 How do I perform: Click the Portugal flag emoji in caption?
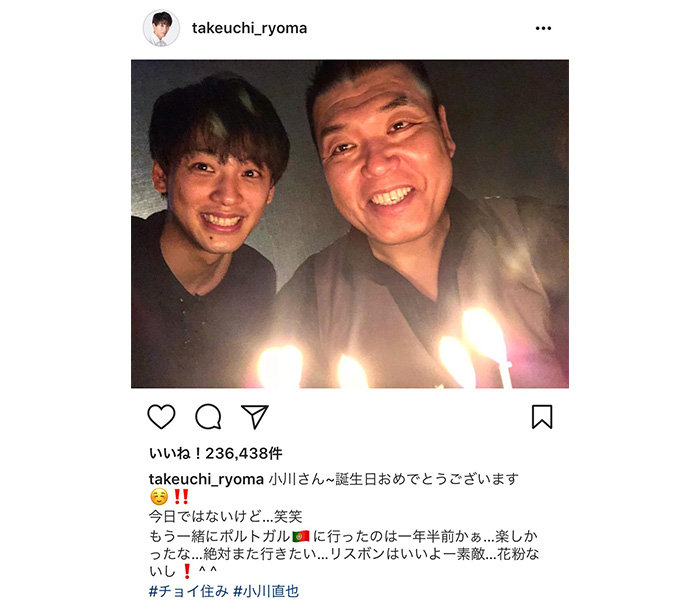coord(301,536)
